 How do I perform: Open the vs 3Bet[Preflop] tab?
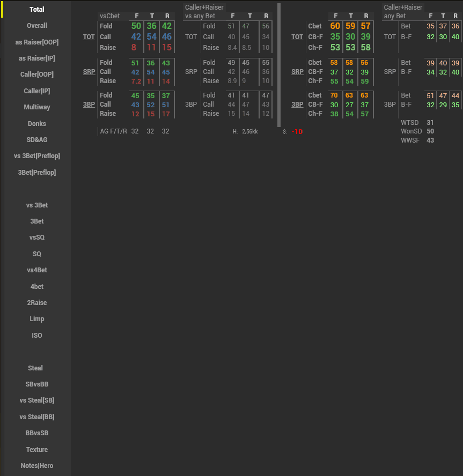click(36, 156)
